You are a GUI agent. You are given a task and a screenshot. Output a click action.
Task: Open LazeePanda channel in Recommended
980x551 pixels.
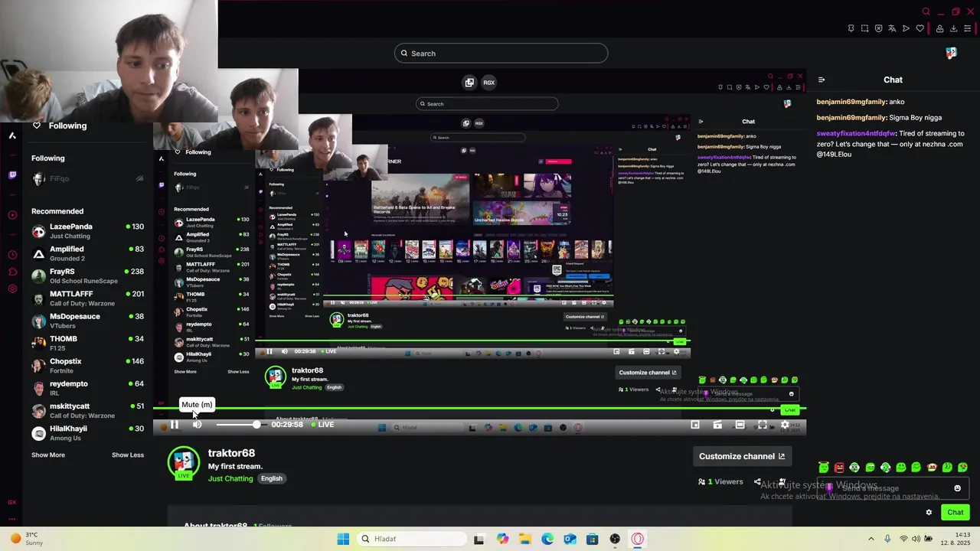[x=88, y=231]
